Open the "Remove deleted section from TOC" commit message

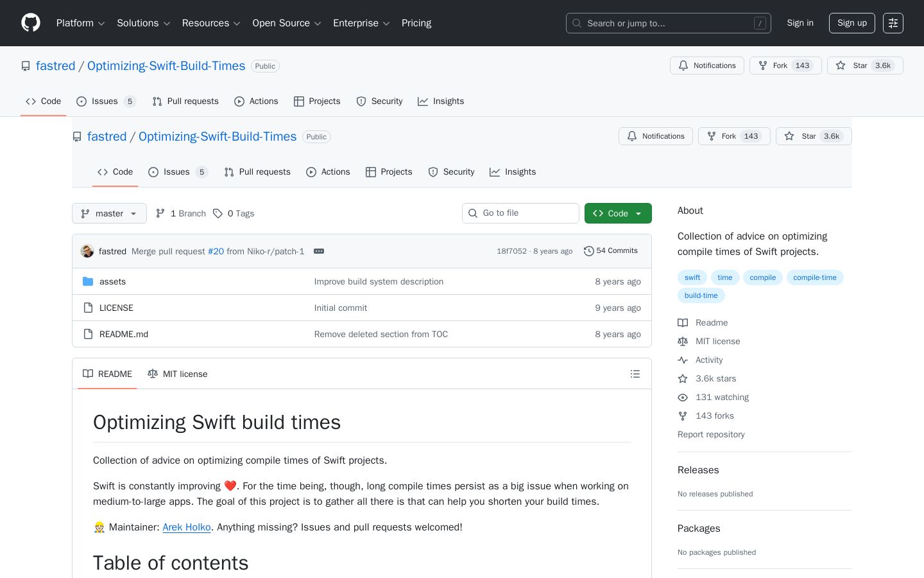coord(381,334)
